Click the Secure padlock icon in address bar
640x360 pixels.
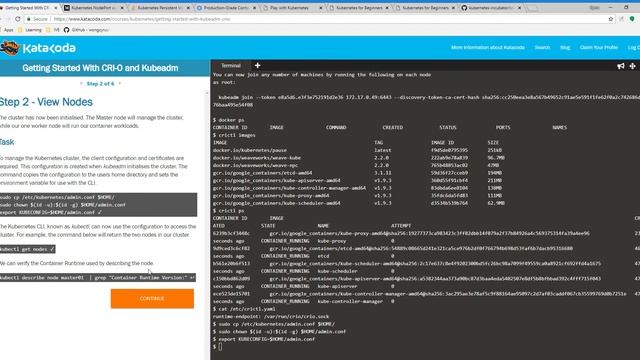point(29,19)
